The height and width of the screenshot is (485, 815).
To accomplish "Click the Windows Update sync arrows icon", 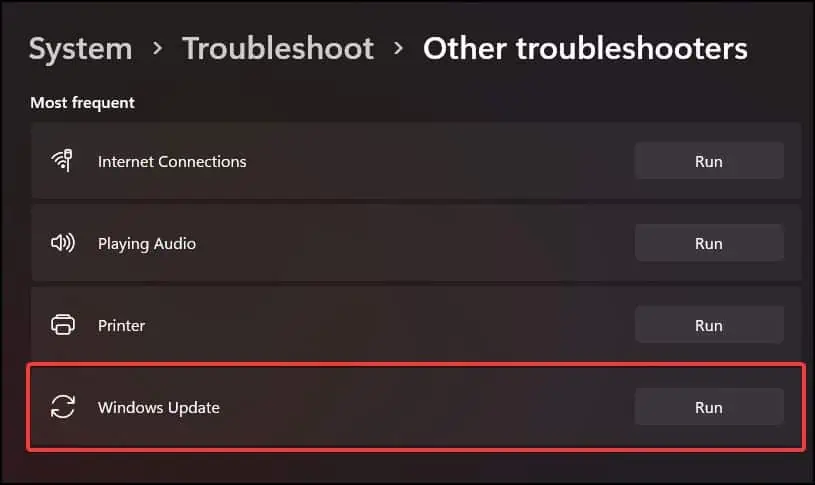I will click(62, 407).
